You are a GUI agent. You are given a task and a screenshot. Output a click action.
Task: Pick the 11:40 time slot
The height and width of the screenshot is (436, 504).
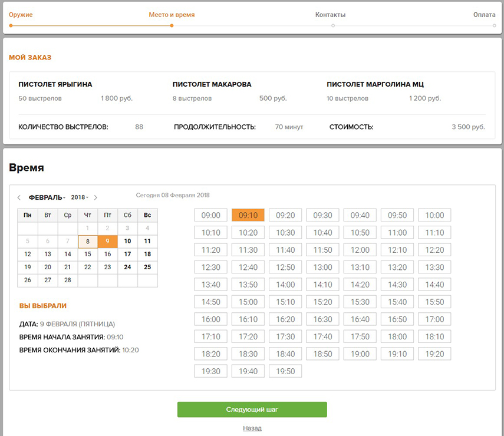(285, 250)
